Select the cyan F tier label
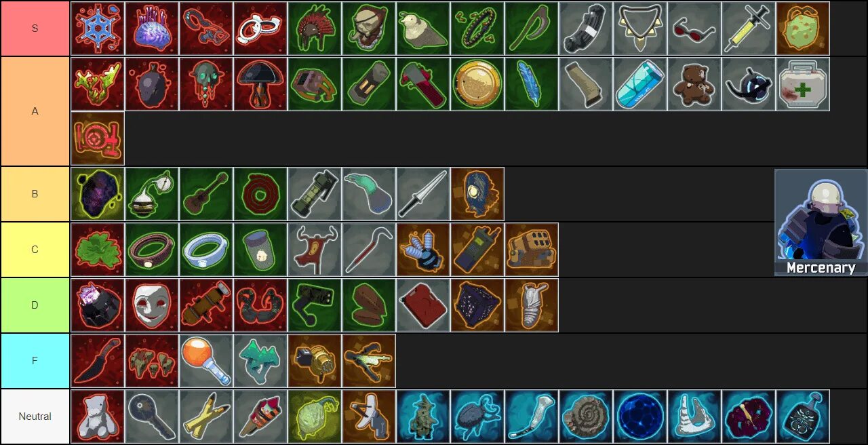This screenshot has height=445, width=868. pyautogui.click(x=35, y=361)
